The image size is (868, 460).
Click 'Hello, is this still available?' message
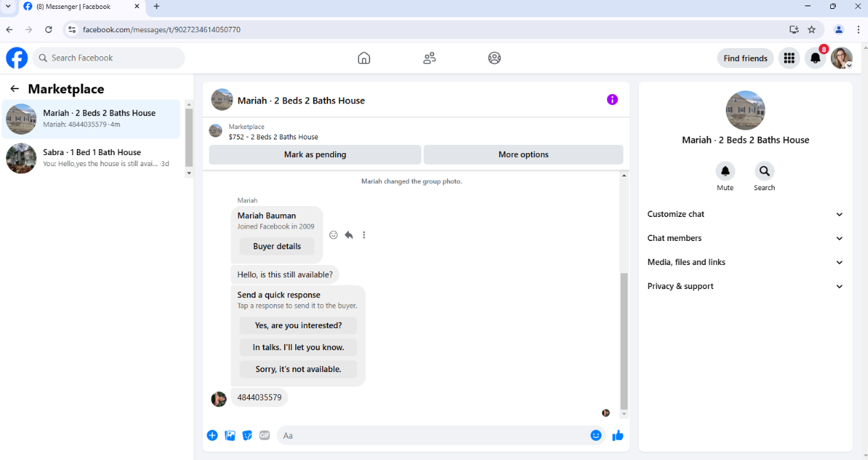285,275
